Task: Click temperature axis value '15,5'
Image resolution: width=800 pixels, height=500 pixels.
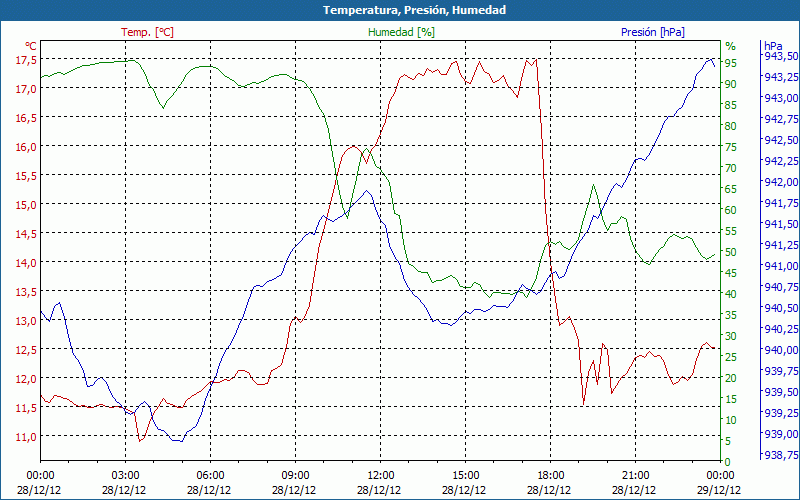Action: tap(27, 176)
